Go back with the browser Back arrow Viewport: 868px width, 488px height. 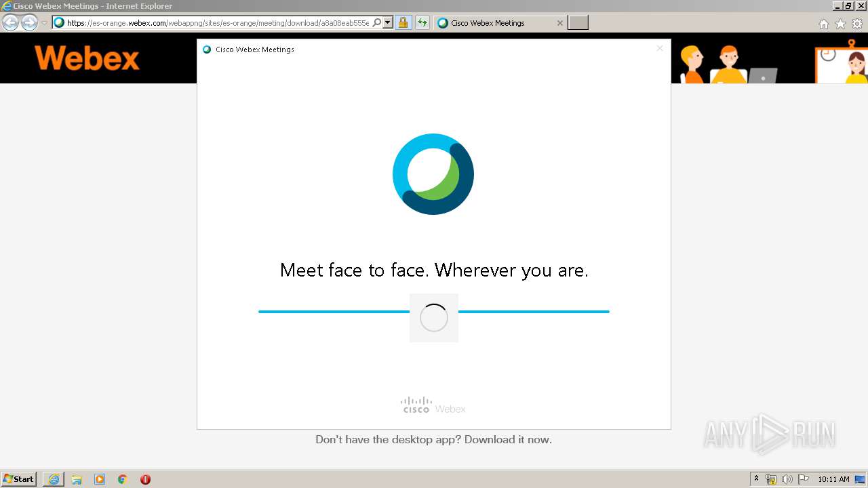coord(11,23)
